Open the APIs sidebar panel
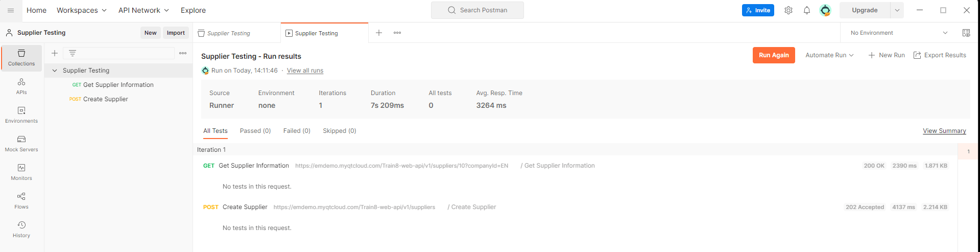980x252 pixels. coord(21,86)
